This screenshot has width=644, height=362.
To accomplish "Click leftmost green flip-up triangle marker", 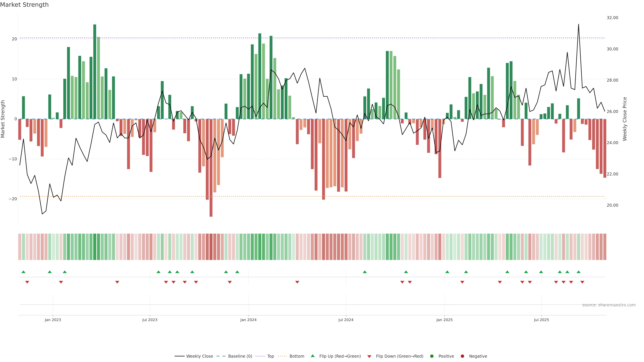I will 23,272.
